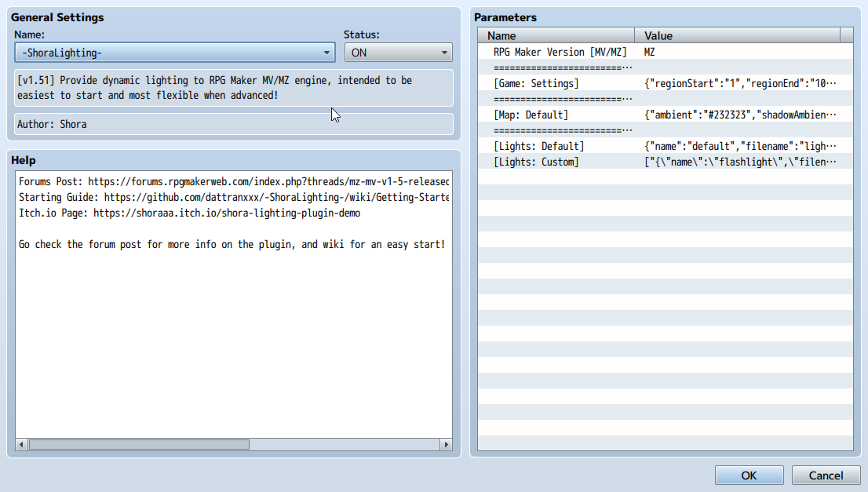Click the Help horizontal scrollbar left arrow
Image resolution: width=868 pixels, height=492 pixels.
[22, 444]
